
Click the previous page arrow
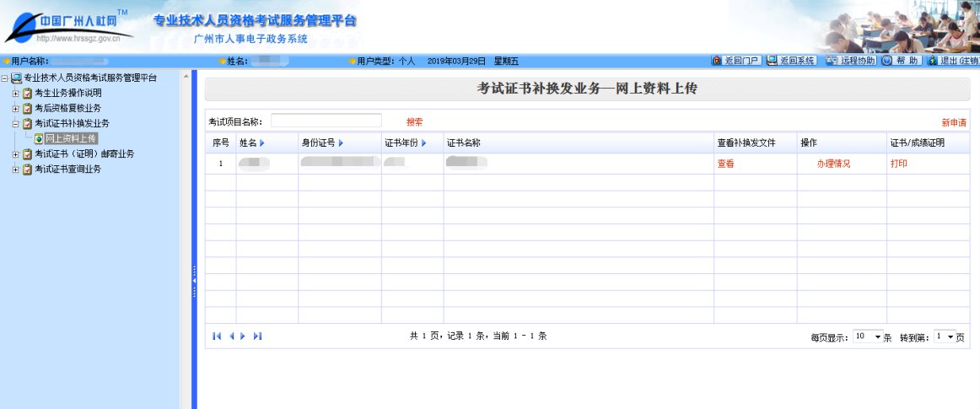coord(231,336)
